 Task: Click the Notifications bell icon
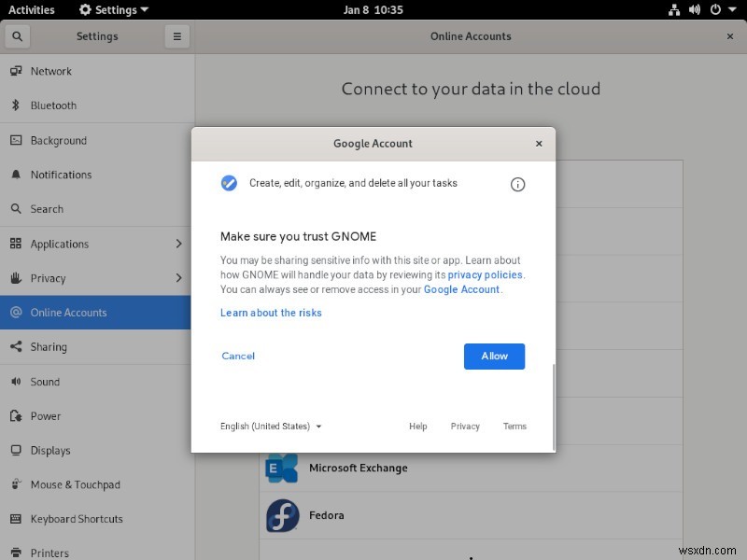[16, 175]
